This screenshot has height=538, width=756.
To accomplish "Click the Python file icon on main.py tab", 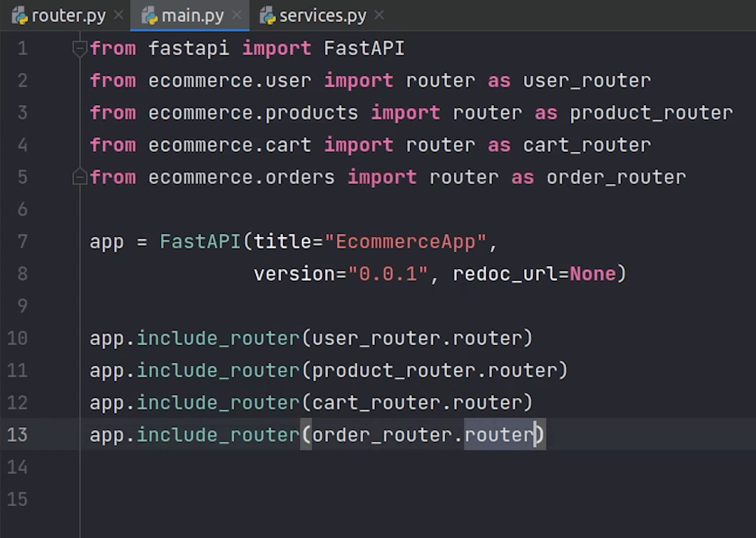I will pos(150,16).
